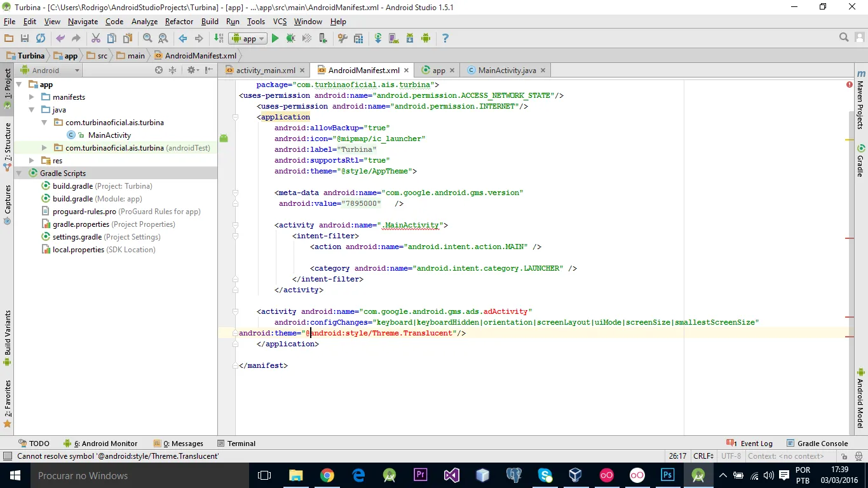Open the CRLF line separator dropdown
Image resolution: width=868 pixels, height=488 pixels.
pos(705,456)
